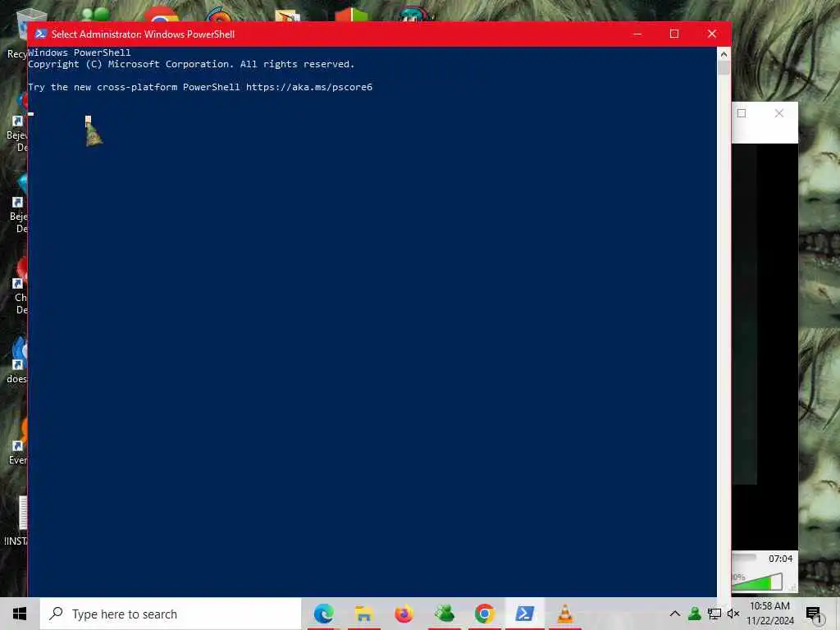Close the background media player window
The width and height of the screenshot is (840, 630).
[779, 113]
